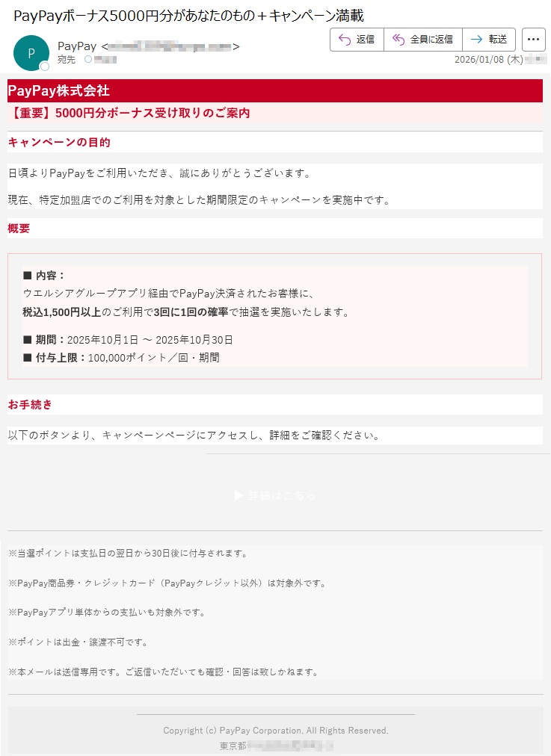This screenshot has width=551, height=756.
Task: Click the 全員に返信 button
Action: click(x=423, y=40)
